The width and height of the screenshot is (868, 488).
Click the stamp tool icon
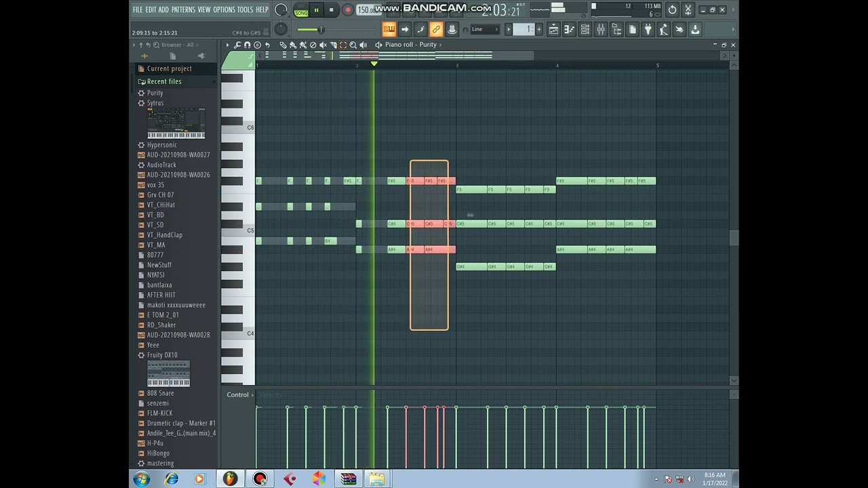pyautogui.click(x=257, y=45)
